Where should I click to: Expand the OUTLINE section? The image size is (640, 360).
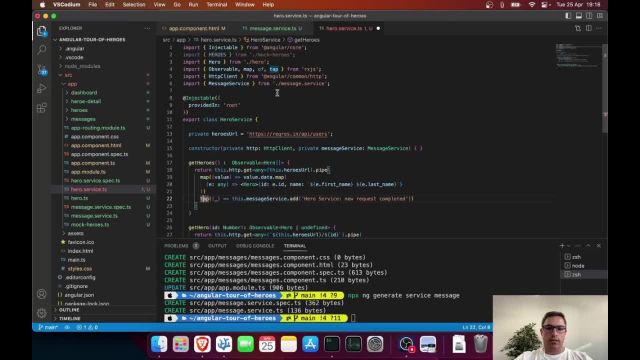tap(69, 310)
